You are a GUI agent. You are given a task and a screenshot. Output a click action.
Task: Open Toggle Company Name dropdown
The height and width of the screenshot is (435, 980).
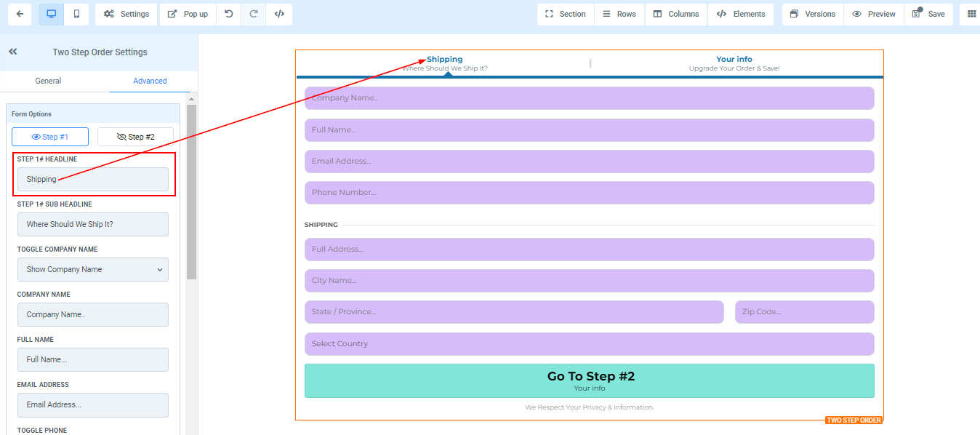click(x=93, y=269)
